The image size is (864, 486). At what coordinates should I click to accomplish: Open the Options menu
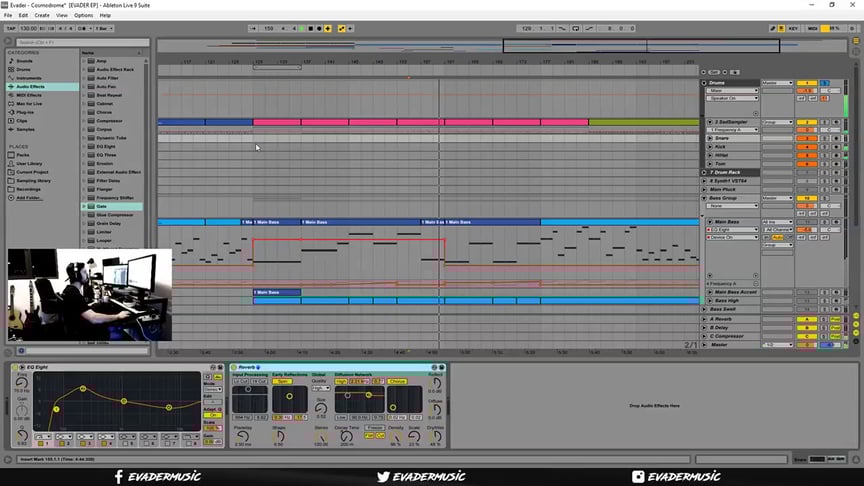83,15
